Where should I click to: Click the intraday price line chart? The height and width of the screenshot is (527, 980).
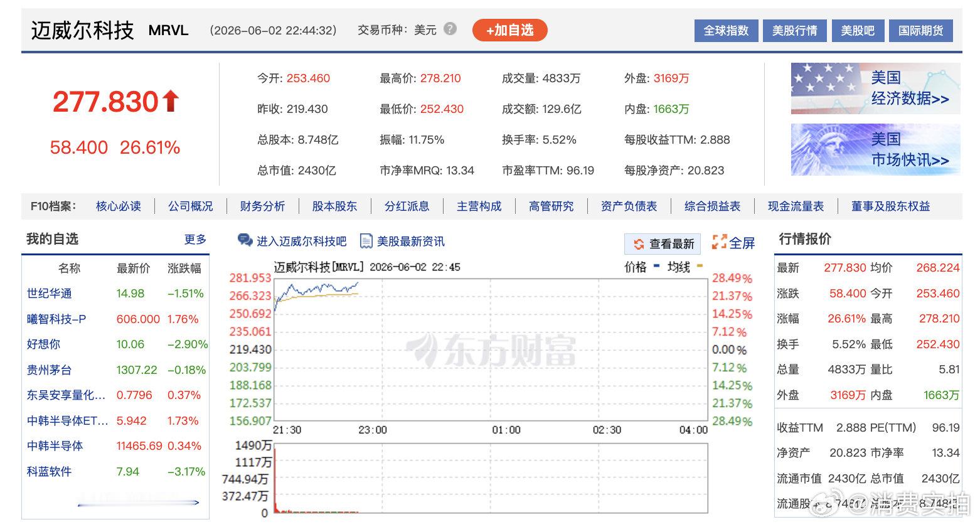tap(491, 349)
